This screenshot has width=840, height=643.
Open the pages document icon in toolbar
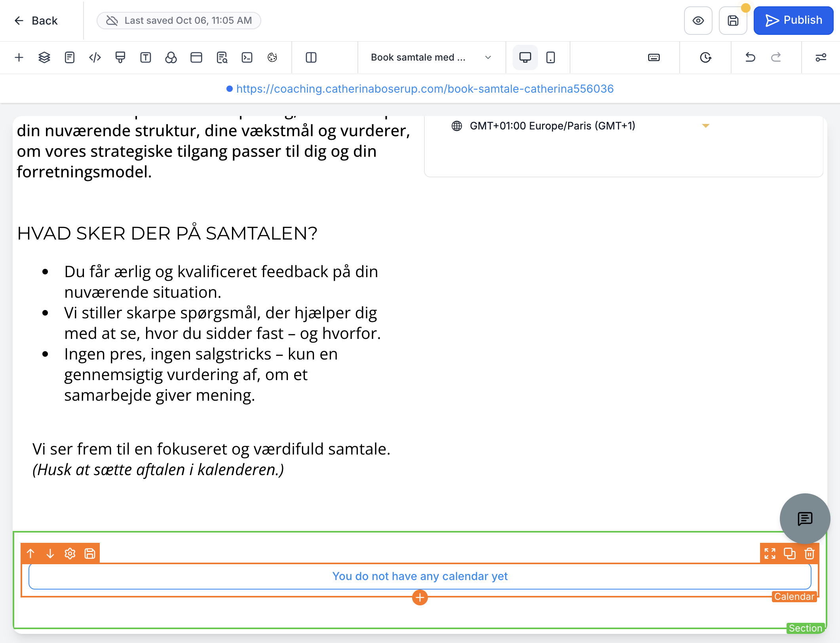coord(70,57)
